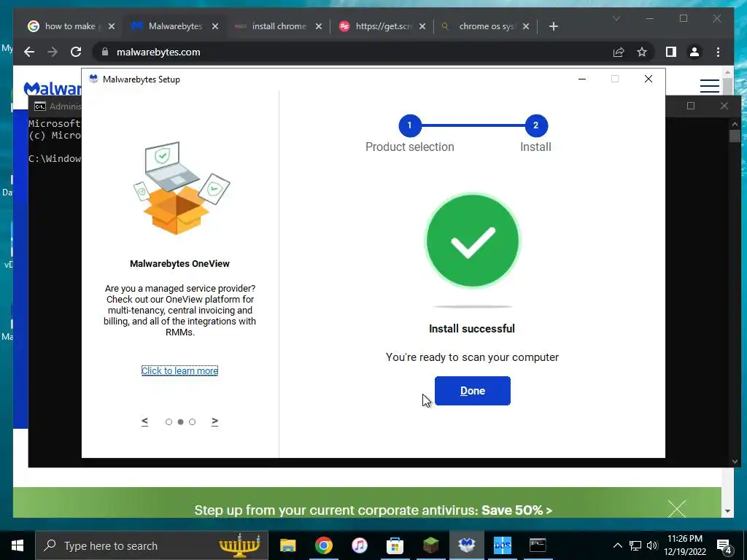This screenshot has height=560, width=747.
Task: Open the DOS application taskbar icon
Action: coord(502,545)
